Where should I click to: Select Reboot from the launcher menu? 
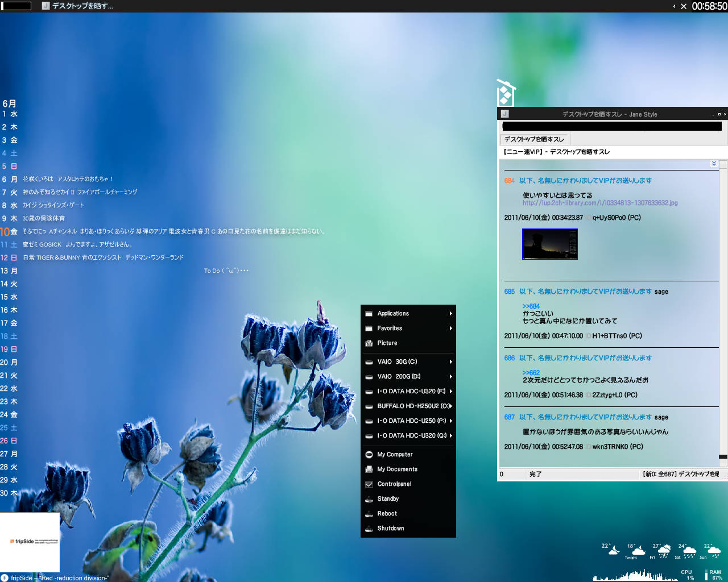click(387, 514)
